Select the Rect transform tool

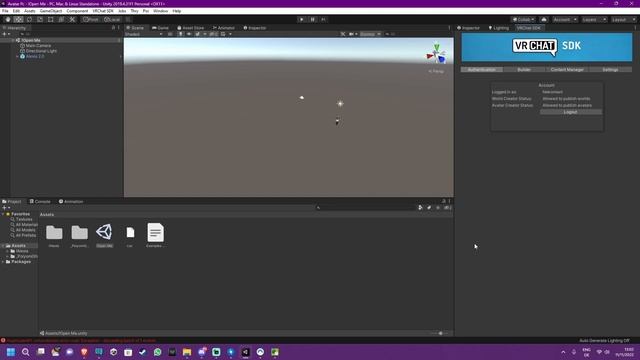click(51, 19)
